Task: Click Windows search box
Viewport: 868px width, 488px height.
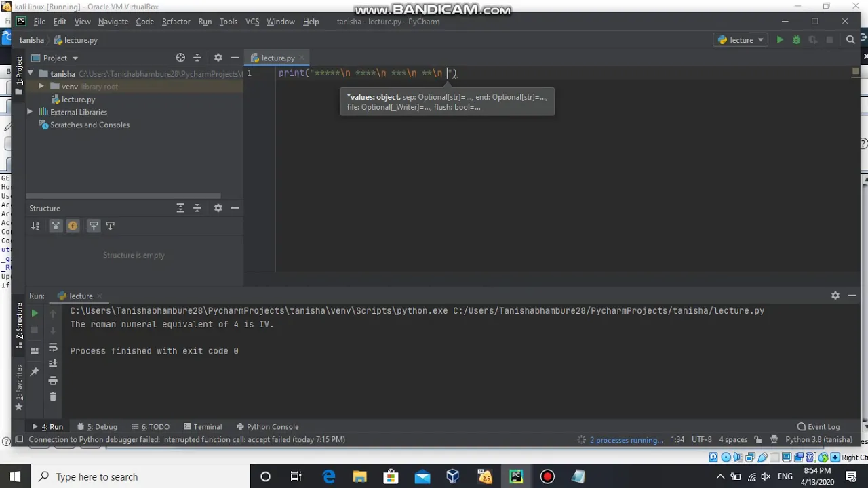Action: coord(140,476)
